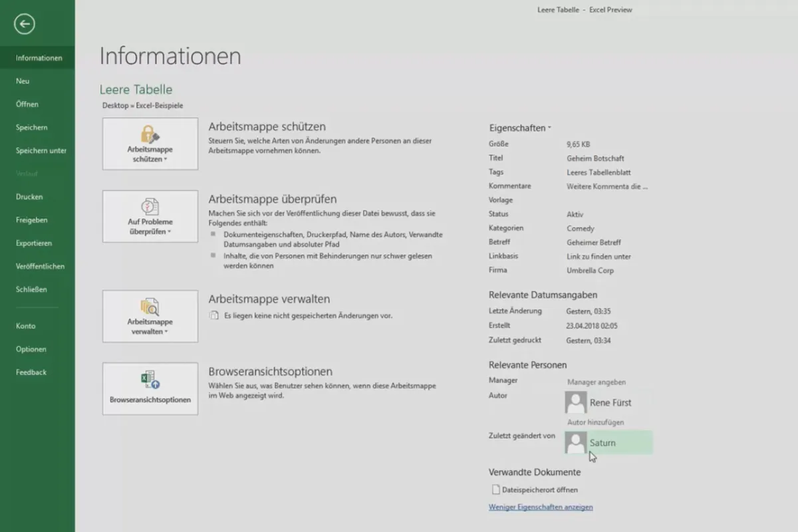798x532 pixels.
Task: Expand the Eigenschaften dropdown heading
Action: 520,128
